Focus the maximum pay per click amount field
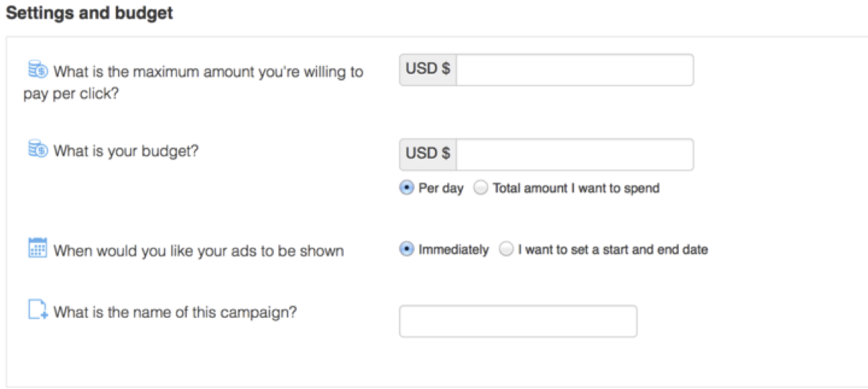Image resolution: width=868 pixels, height=389 pixels. 575,70
